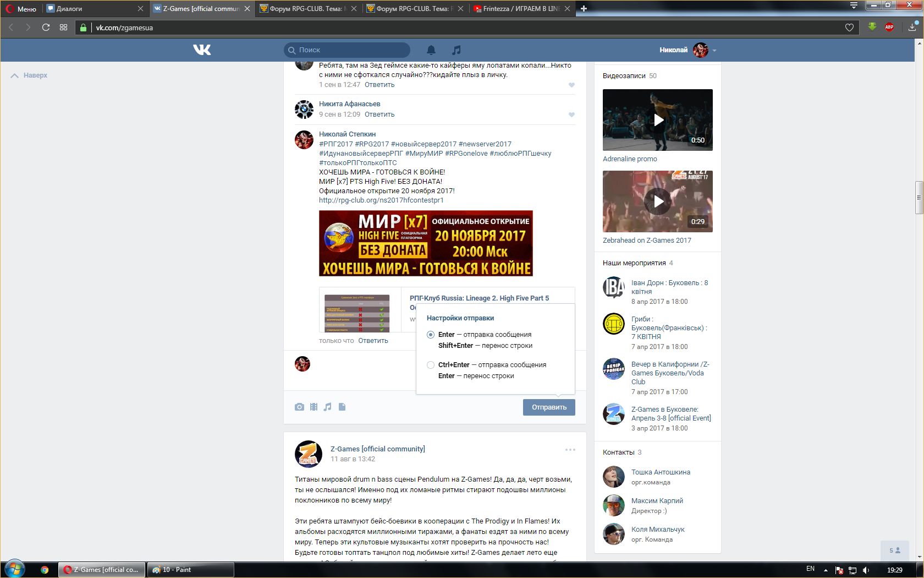
Task: Select Ctrl+Enter sends message option
Action: (x=431, y=365)
